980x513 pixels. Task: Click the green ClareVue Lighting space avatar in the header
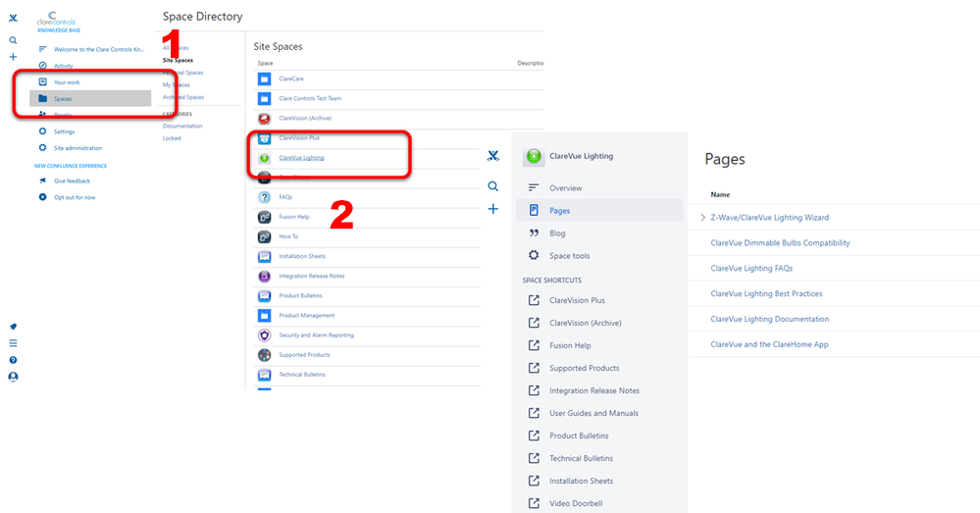pos(533,156)
